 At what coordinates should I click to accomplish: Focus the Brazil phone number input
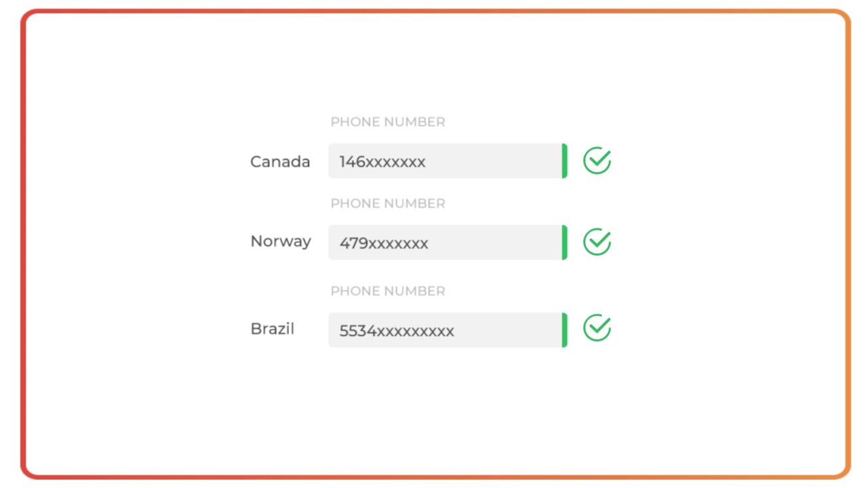(x=448, y=330)
